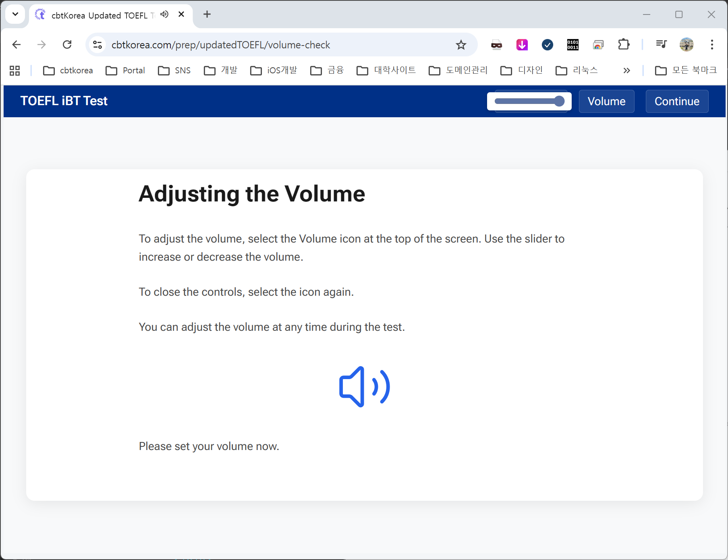The image size is (728, 560).
Task: Mute the tab using its audio icon
Action: 164,15
